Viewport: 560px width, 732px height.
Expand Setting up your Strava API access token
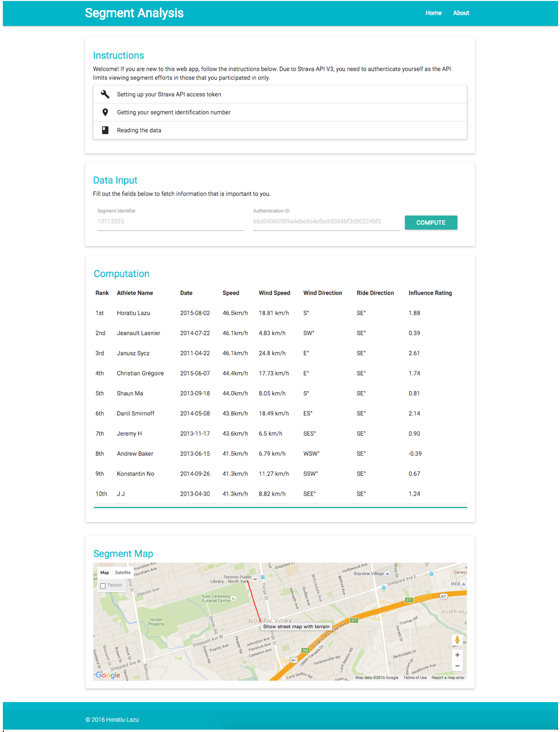pos(280,94)
